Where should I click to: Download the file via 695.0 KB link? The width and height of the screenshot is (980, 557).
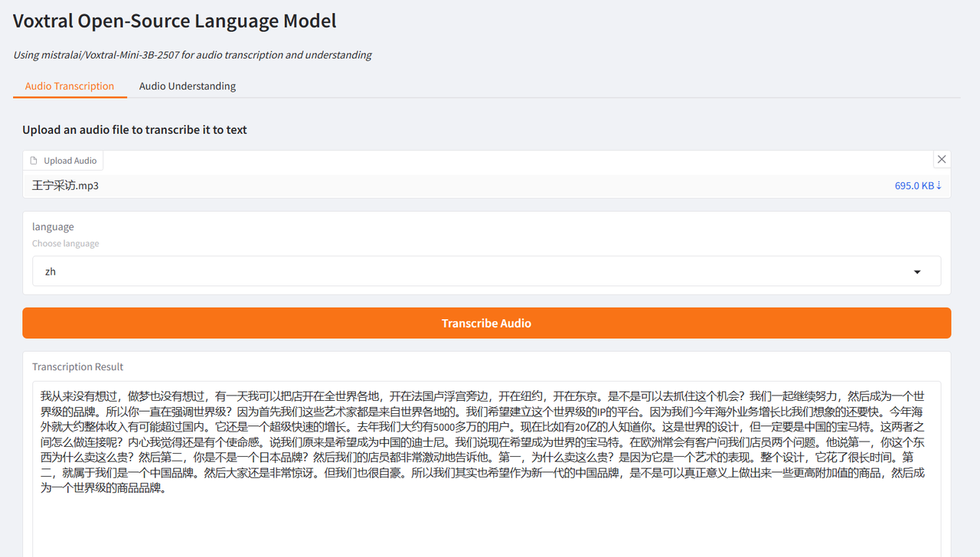click(x=913, y=186)
